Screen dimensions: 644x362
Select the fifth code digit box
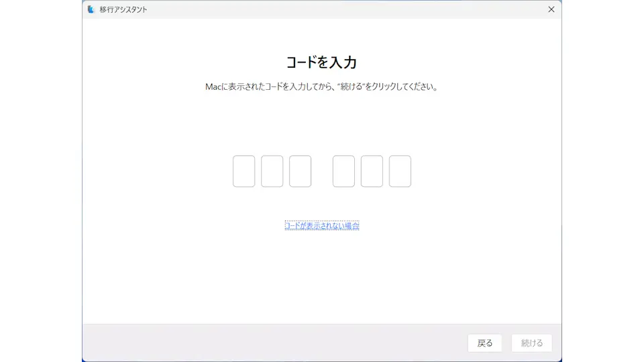(372, 172)
